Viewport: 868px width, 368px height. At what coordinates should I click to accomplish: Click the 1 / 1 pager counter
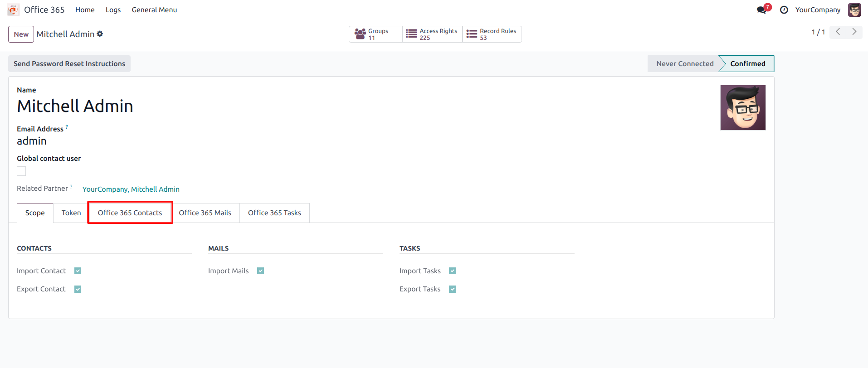point(818,32)
